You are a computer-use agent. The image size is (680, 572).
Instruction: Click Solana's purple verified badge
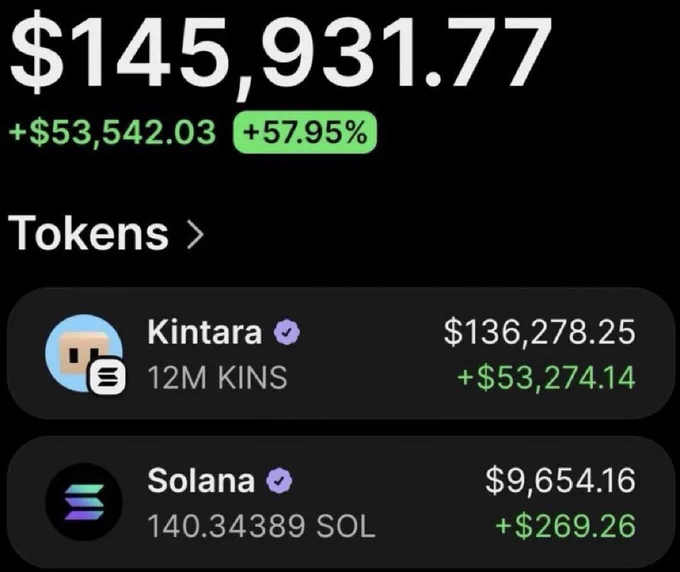point(279,480)
